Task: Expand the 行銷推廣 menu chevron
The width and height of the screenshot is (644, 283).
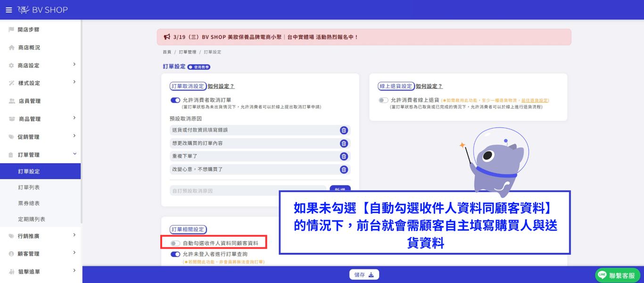Action: pos(74,235)
